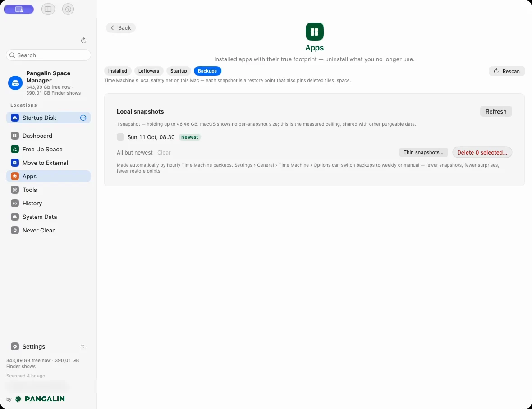Open Startup Disk more options ellipsis
The image size is (532, 409).
(x=83, y=118)
